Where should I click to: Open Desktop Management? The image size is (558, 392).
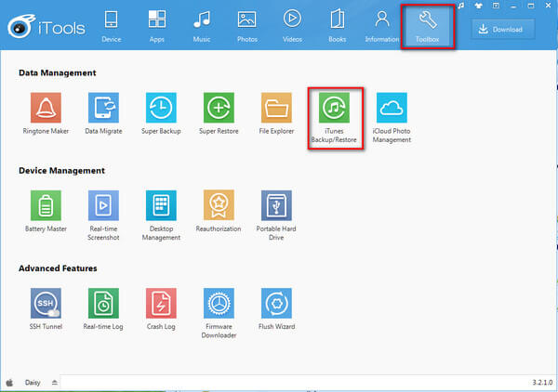click(161, 205)
